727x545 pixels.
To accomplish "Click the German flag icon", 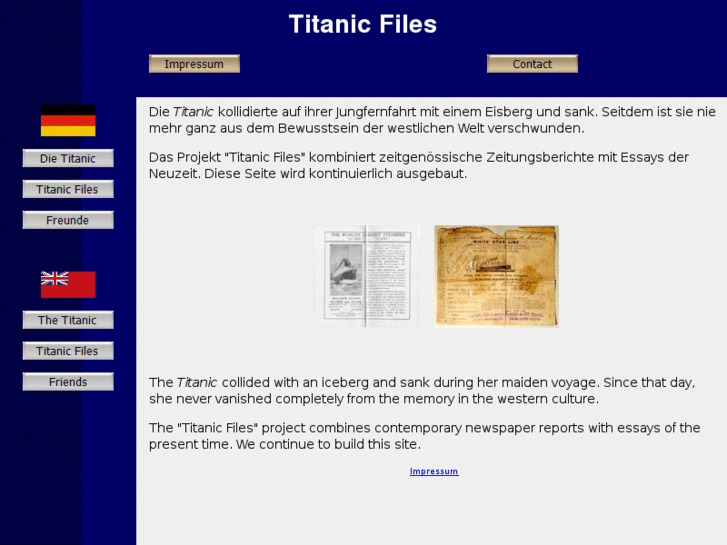I will coord(68,121).
